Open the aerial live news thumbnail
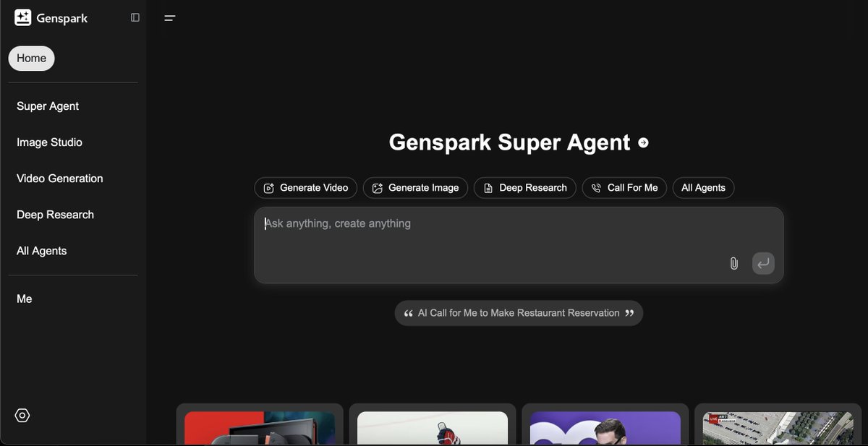This screenshot has height=446, width=868. (778, 424)
